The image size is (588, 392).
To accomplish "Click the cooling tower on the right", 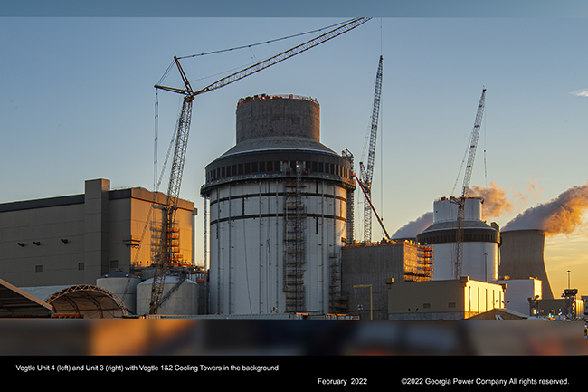I will click(525, 258).
